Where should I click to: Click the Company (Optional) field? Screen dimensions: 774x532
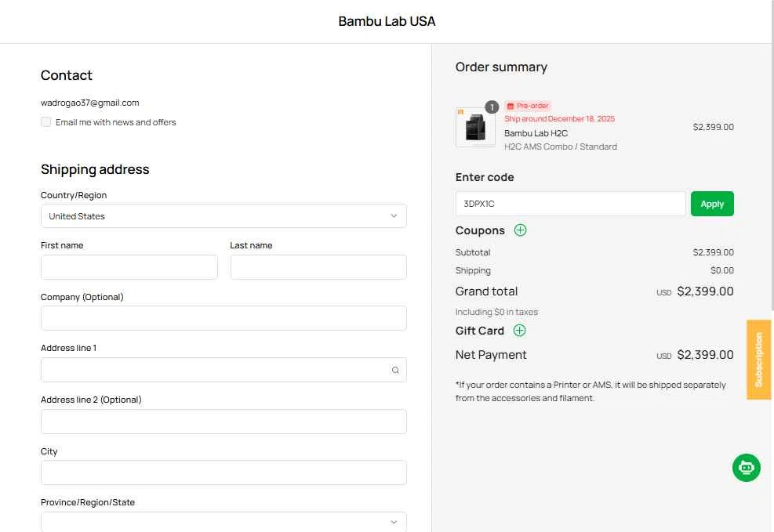pyautogui.click(x=223, y=318)
